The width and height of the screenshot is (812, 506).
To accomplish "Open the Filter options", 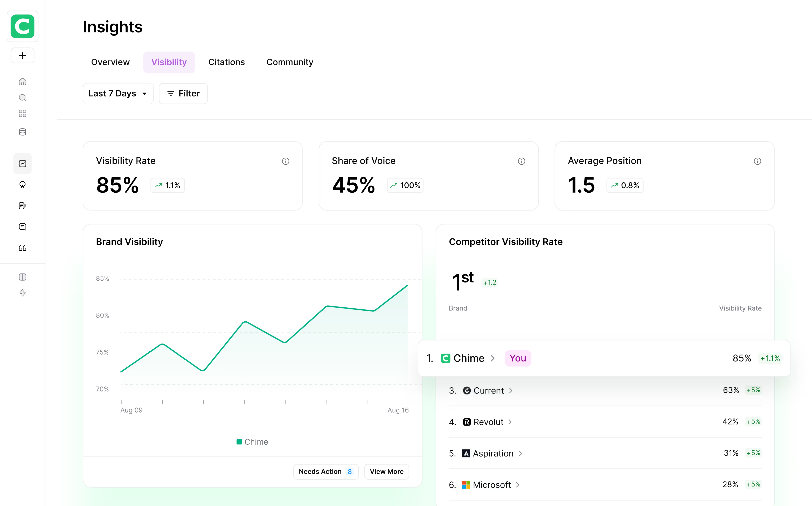I will coord(183,93).
